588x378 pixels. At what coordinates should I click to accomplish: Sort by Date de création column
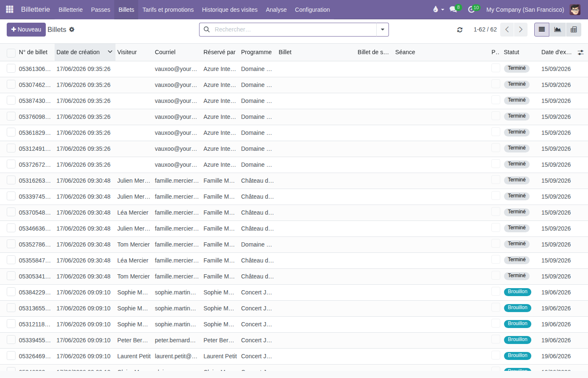[x=78, y=52]
